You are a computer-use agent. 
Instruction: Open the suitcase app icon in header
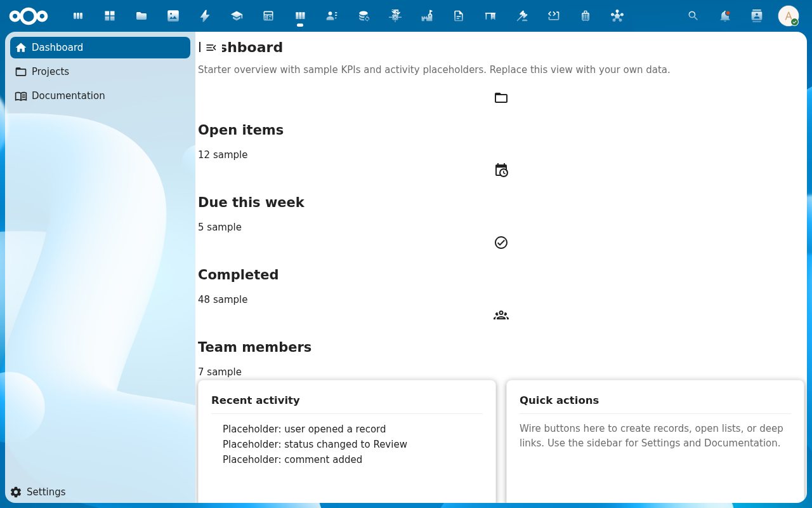point(586,16)
